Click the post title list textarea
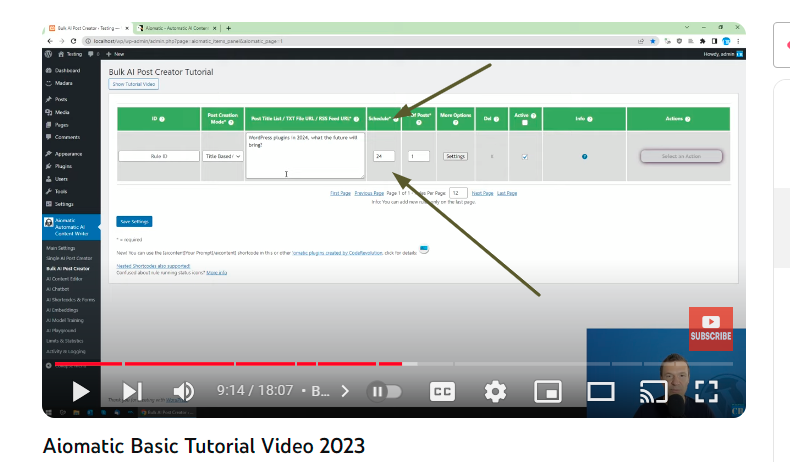The image size is (790, 462). [305, 155]
